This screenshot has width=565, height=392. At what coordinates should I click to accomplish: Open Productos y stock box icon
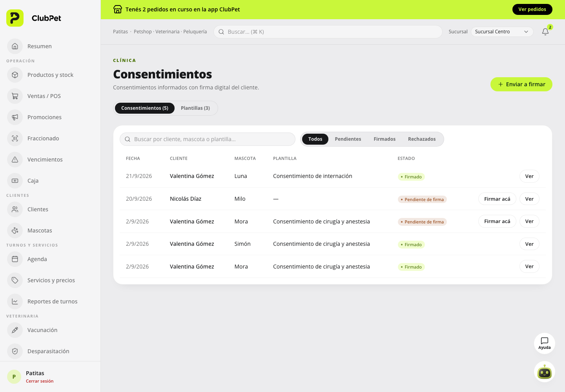pyautogui.click(x=15, y=75)
